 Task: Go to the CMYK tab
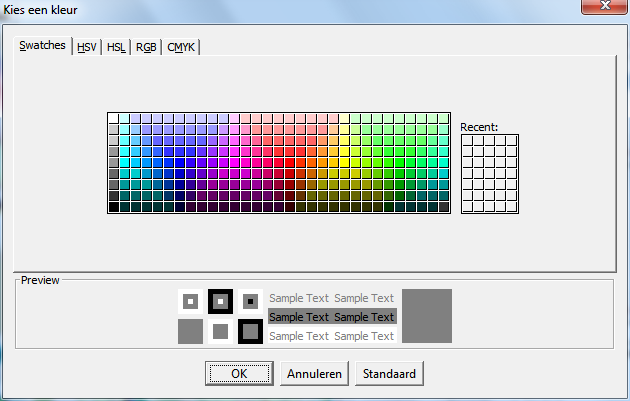click(x=182, y=47)
